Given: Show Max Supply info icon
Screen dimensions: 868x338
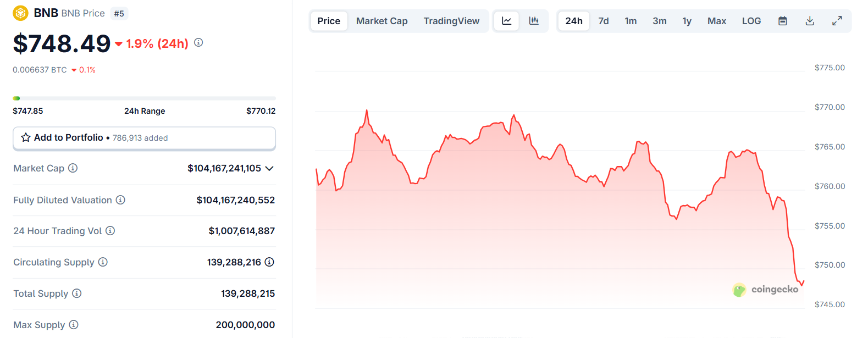Looking at the screenshot, I should coord(74,325).
